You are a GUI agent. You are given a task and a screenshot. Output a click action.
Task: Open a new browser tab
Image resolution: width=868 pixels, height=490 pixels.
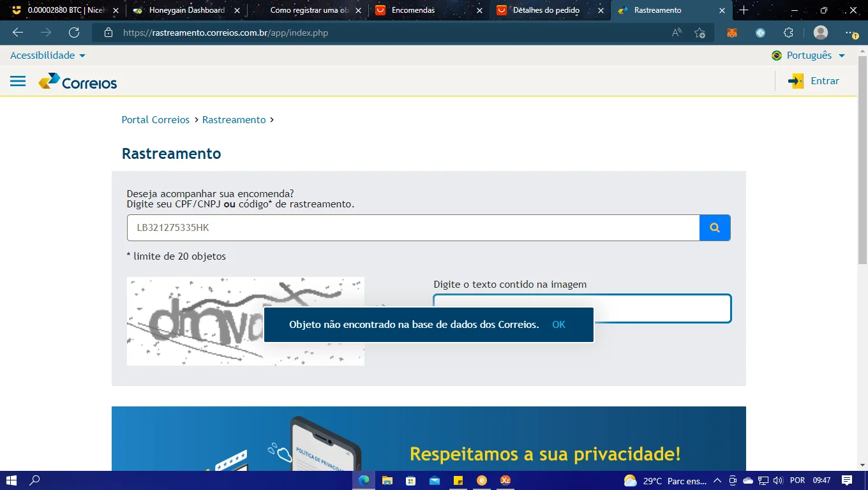[744, 10]
